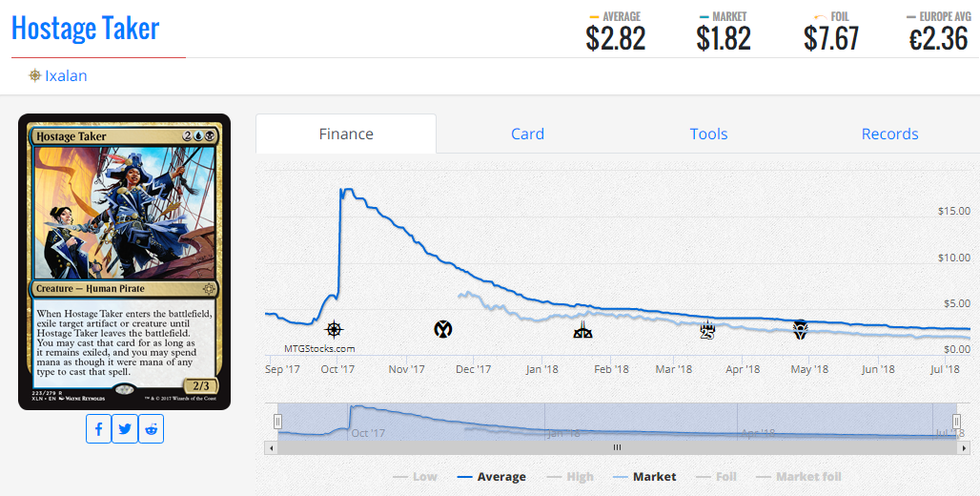Toggle the Market foil series in legend

[798, 477]
